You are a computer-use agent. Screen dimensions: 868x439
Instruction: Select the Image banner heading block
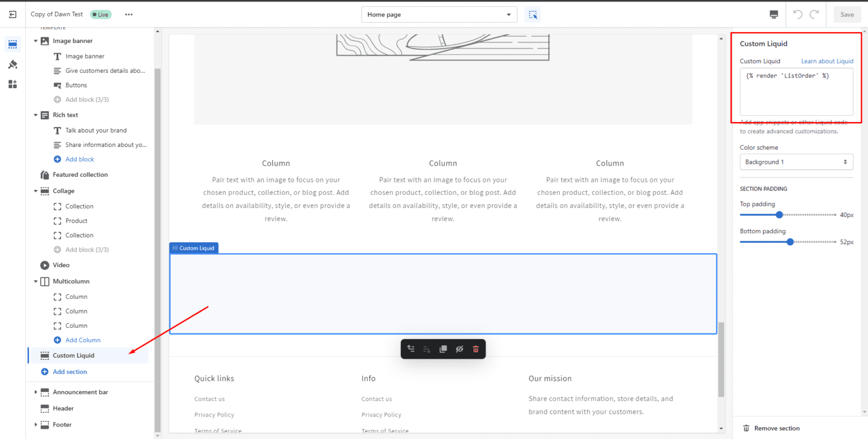[x=85, y=56]
